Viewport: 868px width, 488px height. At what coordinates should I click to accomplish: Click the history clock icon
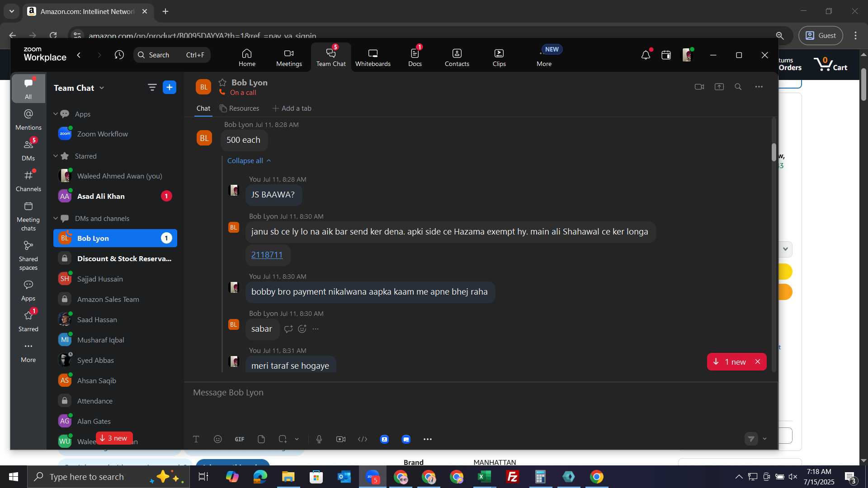[119, 55]
